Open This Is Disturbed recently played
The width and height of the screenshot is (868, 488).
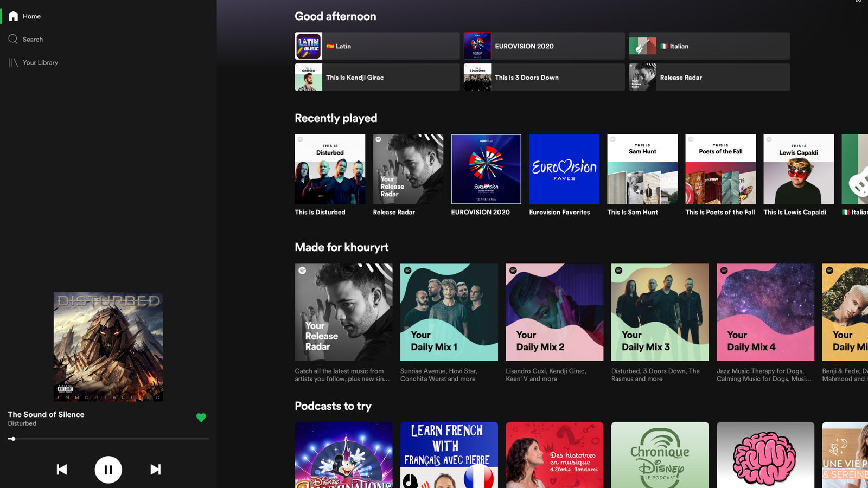click(330, 175)
